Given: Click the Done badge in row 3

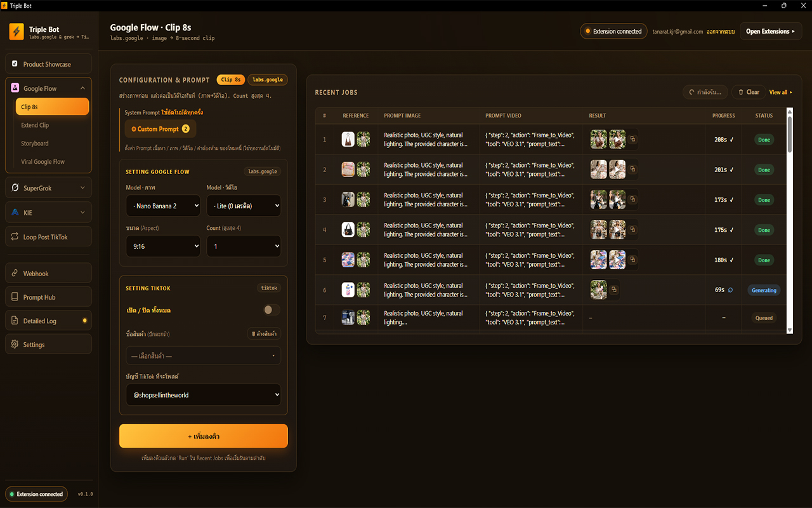Looking at the screenshot, I should click(764, 199).
